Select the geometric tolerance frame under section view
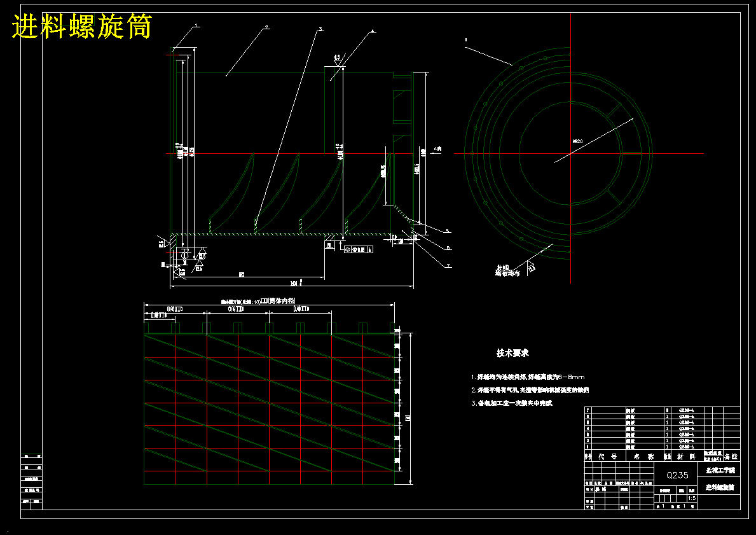The width and height of the screenshot is (756, 535). (x=358, y=249)
